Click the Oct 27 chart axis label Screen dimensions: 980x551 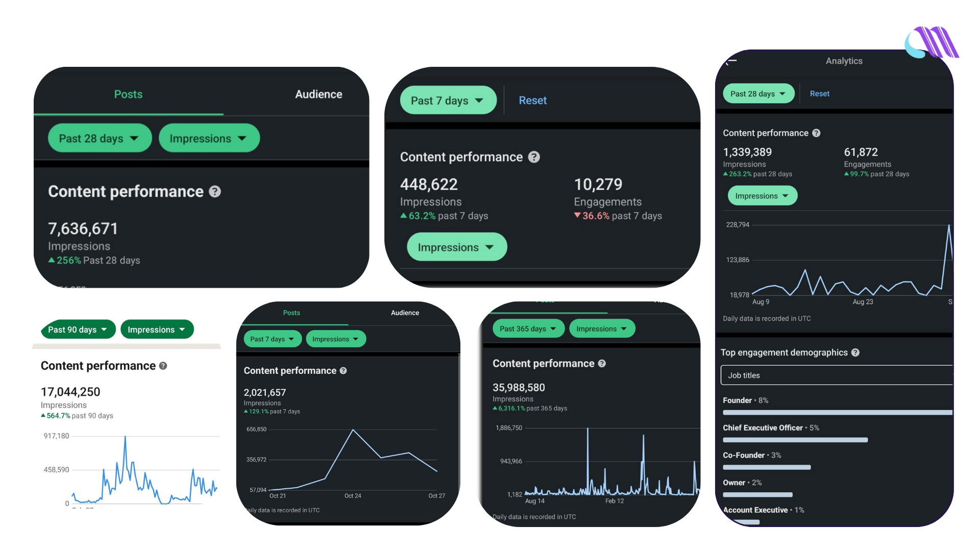(436, 496)
